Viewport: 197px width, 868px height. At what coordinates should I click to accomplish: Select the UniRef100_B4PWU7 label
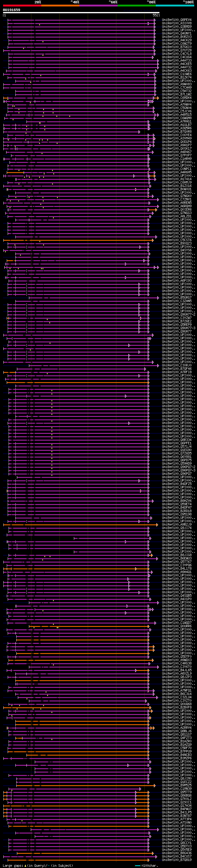tap(177, 809)
